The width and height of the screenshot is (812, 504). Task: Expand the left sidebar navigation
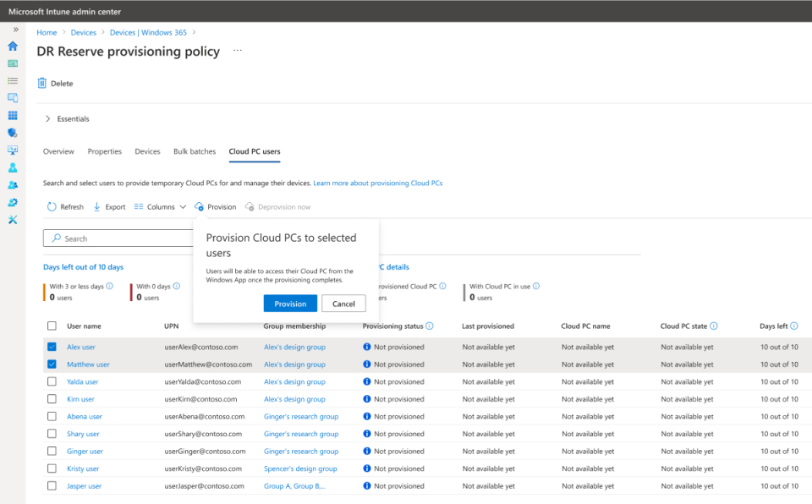click(15, 30)
